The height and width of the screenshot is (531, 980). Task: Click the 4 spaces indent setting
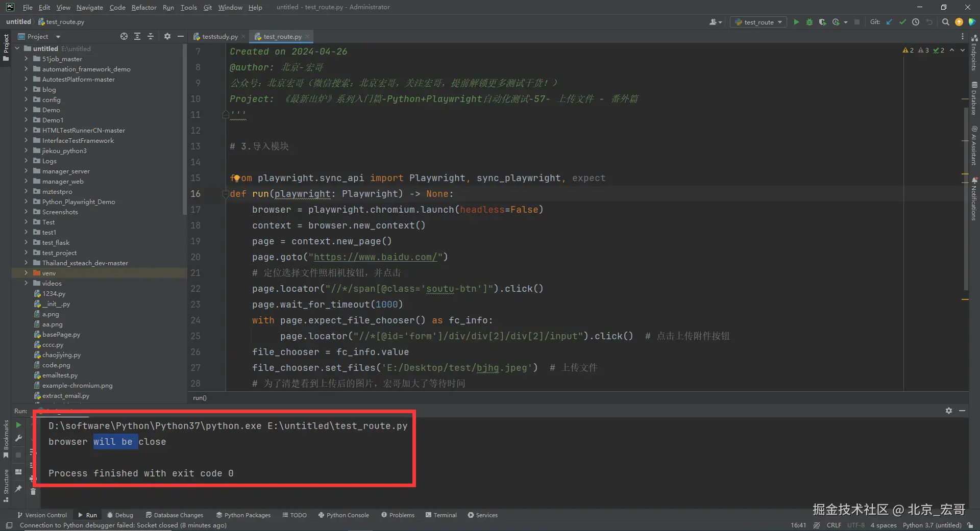884,525
